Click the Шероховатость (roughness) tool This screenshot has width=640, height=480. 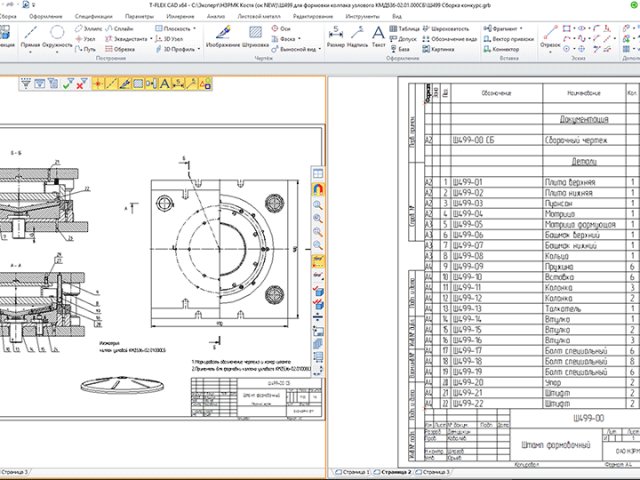point(445,29)
